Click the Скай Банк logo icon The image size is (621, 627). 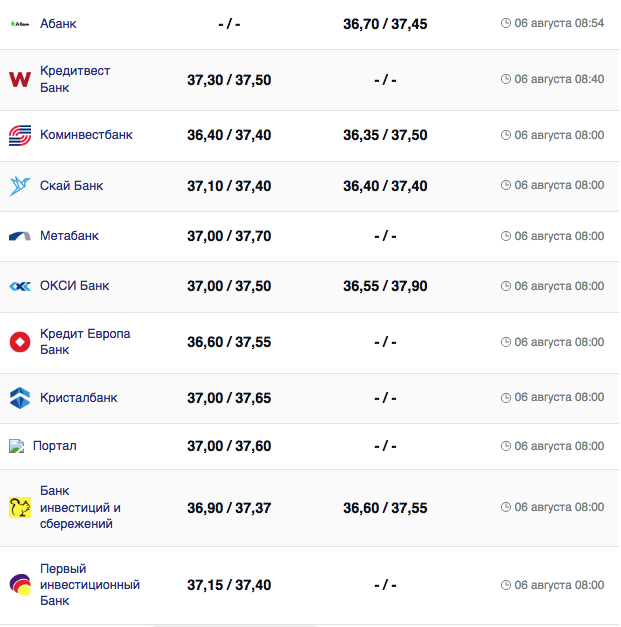[20, 185]
